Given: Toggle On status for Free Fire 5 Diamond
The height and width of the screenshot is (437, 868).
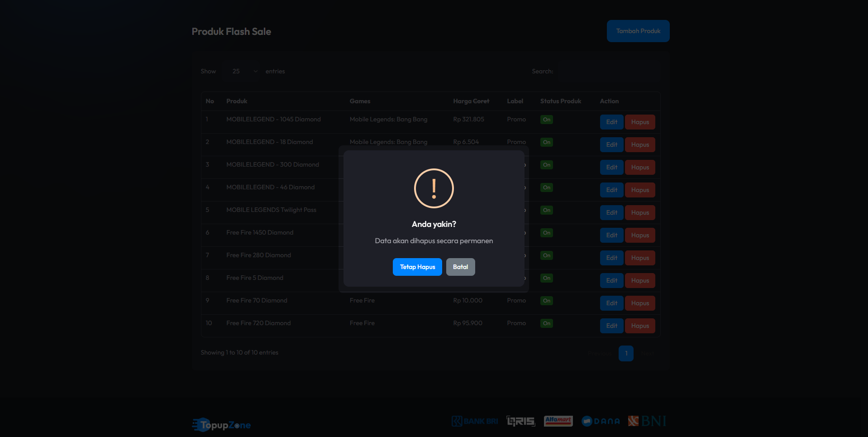Looking at the screenshot, I should 546,278.
